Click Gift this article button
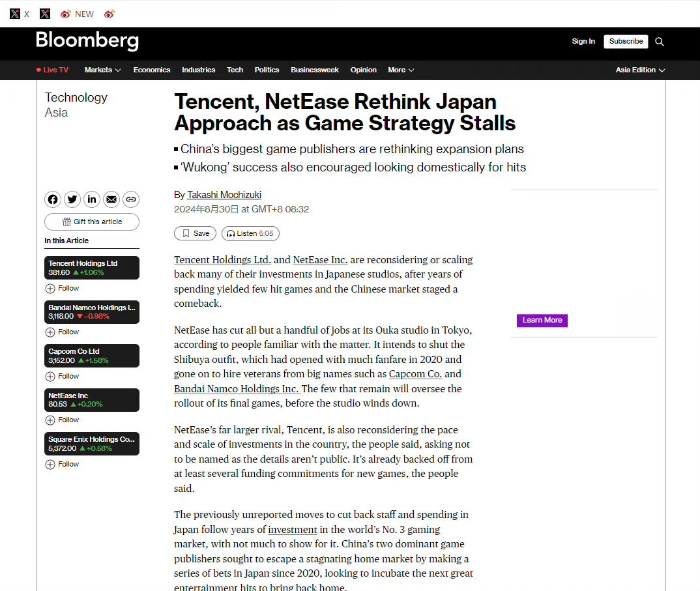Image resolution: width=700 pixels, height=591 pixels. [92, 222]
